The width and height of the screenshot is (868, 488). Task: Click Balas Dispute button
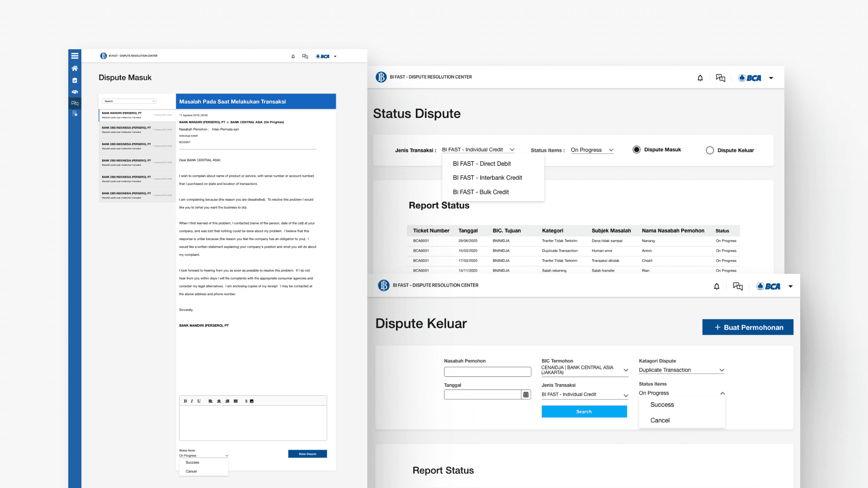pos(307,454)
